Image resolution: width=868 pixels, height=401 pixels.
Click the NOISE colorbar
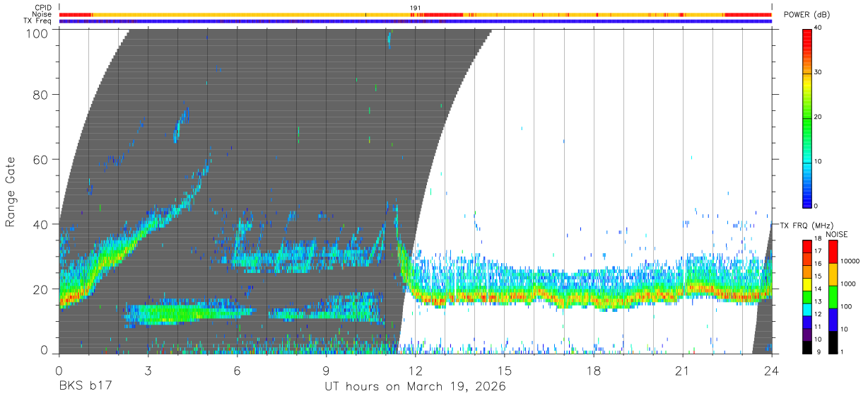(x=833, y=296)
